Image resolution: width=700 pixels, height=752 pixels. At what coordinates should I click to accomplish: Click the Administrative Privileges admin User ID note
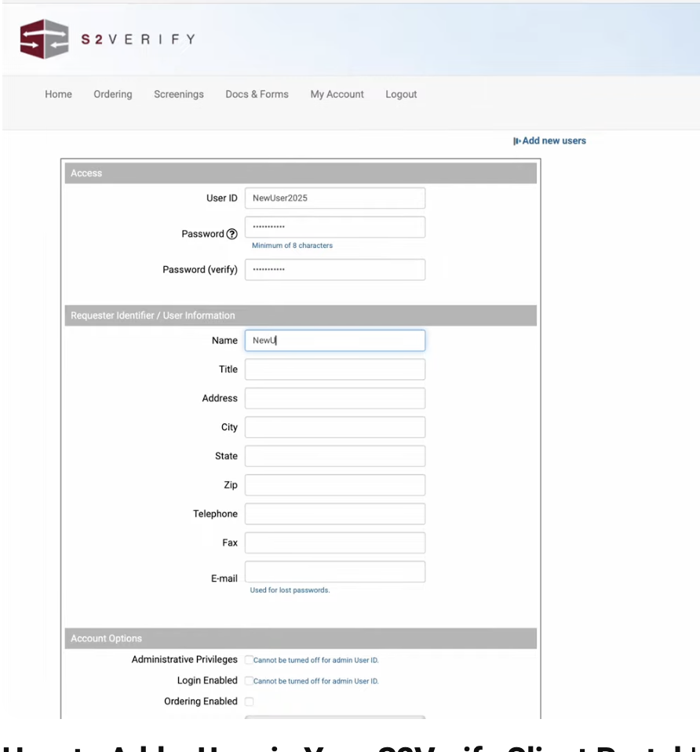(x=316, y=660)
